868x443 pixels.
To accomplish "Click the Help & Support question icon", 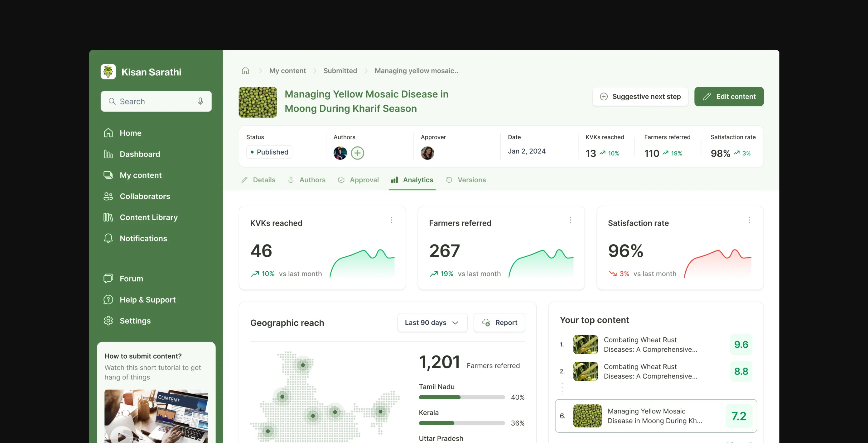I will [x=108, y=300].
